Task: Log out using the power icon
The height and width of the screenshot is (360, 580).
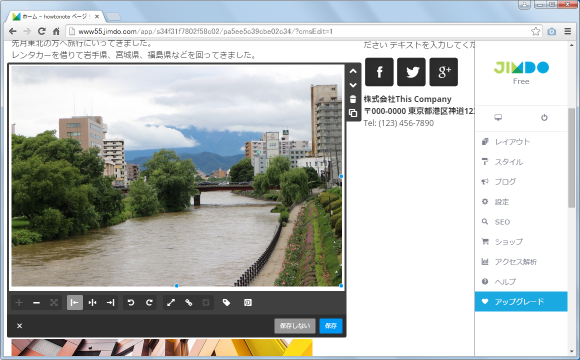Action: click(544, 118)
